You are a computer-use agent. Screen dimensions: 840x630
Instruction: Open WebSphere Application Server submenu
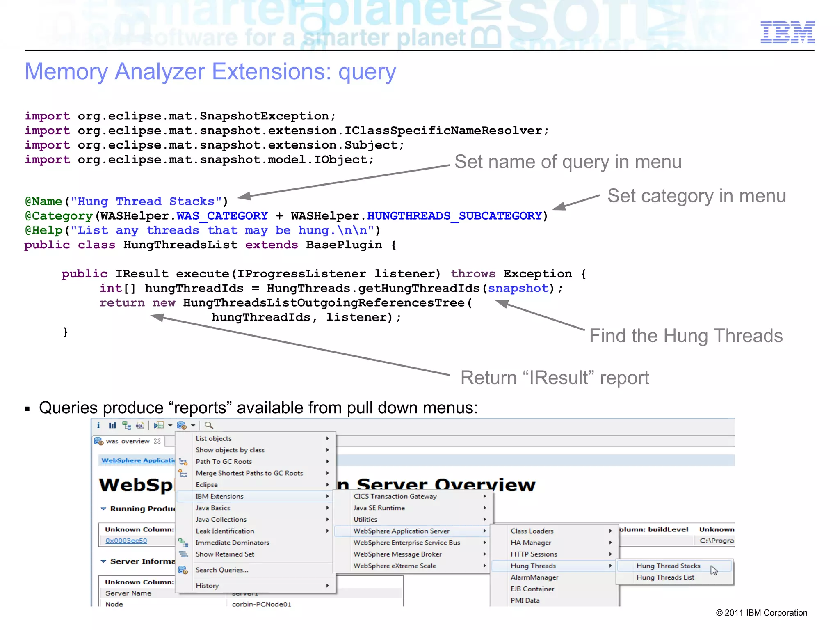point(413,531)
